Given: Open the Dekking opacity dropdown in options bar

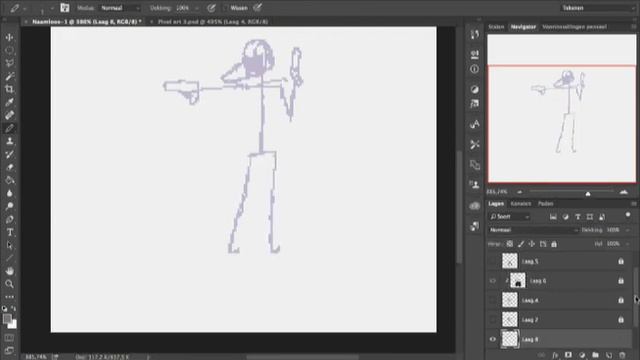Looking at the screenshot, I should (x=197, y=8).
